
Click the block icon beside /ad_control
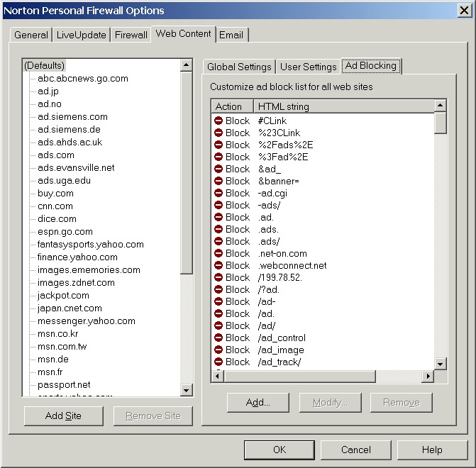click(x=218, y=338)
